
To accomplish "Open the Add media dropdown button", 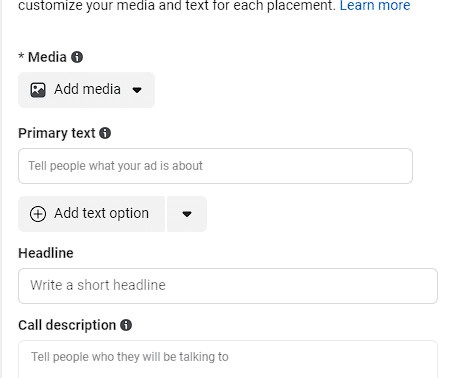I will coord(86,90).
